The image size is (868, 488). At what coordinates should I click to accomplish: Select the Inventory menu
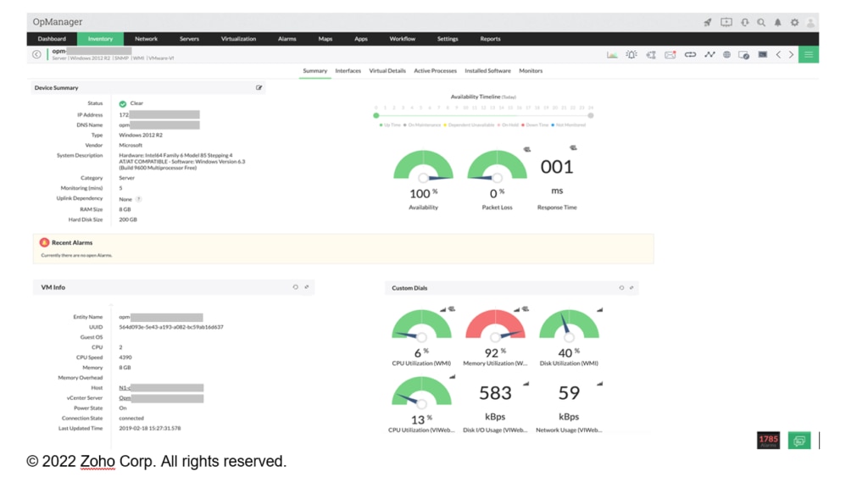click(x=100, y=39)
